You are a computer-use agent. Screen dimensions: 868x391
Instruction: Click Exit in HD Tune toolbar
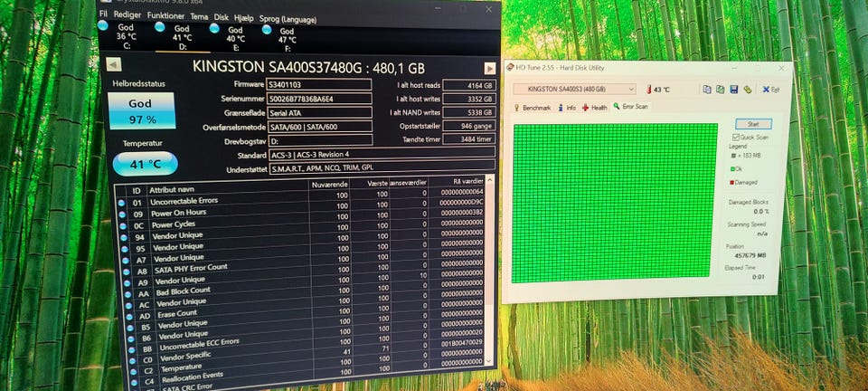tap(770, 90)
